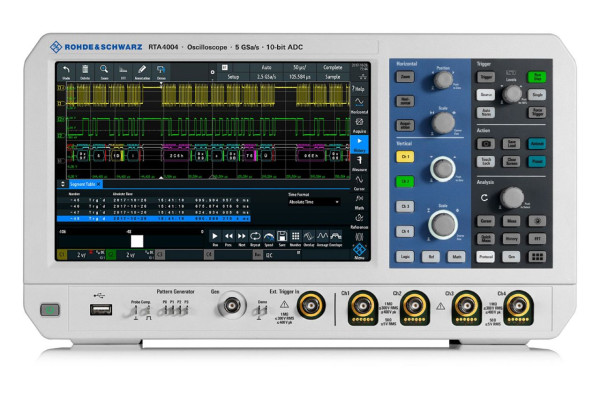Toggle the green Run Stop button
Image resolution: width=600 pixels, height=400 pixels.
pyautogui.click(x=537, y=77)
